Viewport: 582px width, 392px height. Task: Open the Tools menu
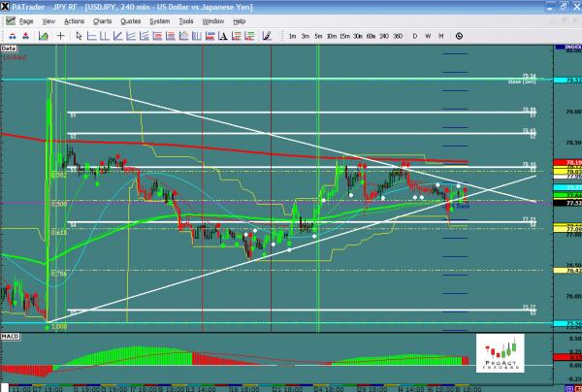tap(186, 20)
